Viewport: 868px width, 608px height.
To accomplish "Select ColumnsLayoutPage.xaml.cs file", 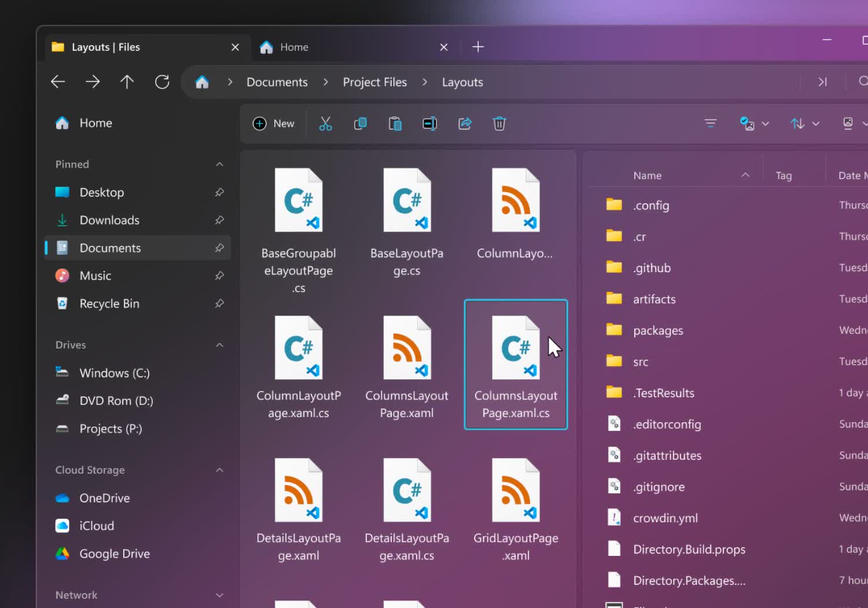I will tap(516, 365).
